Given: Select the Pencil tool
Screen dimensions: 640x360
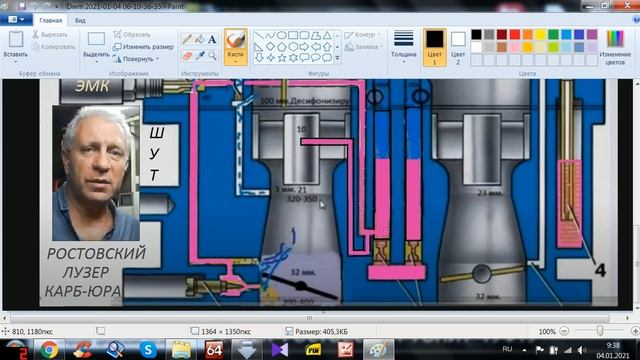Looking at the screenshot, I should [x=187, y=39].
